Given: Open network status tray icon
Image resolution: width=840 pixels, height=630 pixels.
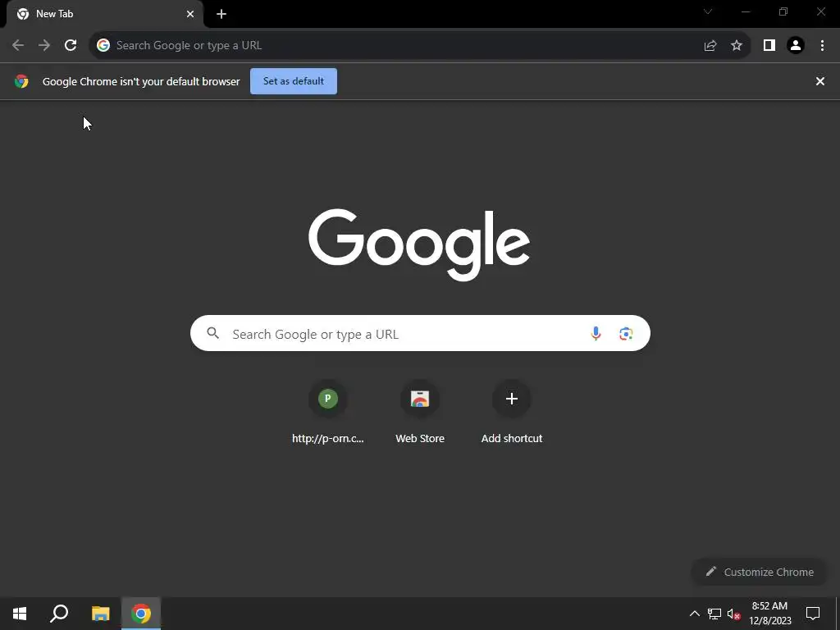Looking at the screenshot, I should pos(714,614).
